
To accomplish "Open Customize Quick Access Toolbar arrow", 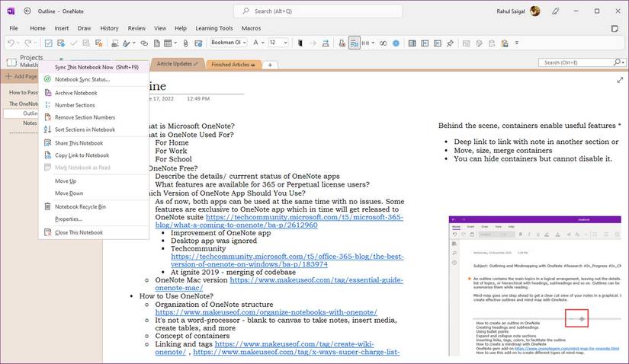I will (x=517, y=43).
